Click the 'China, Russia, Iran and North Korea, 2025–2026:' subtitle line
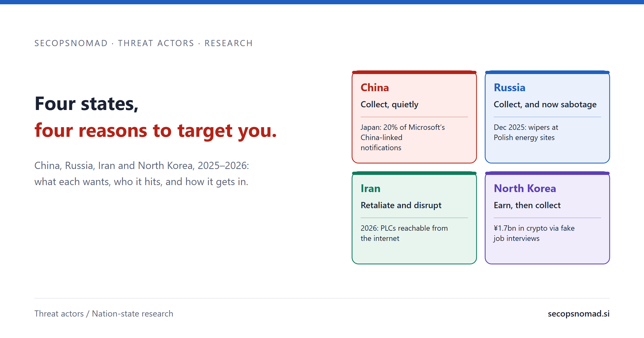Image resolution: width=644 pixels, height=338 pixels. point(142,166)
